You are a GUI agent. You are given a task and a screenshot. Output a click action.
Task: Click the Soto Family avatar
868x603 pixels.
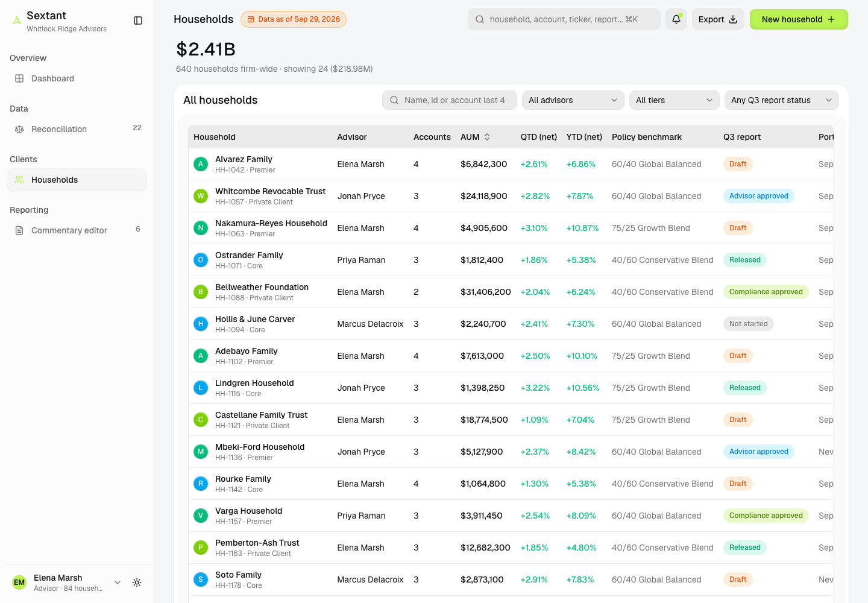pyautogui.click(x=201, y=579)
